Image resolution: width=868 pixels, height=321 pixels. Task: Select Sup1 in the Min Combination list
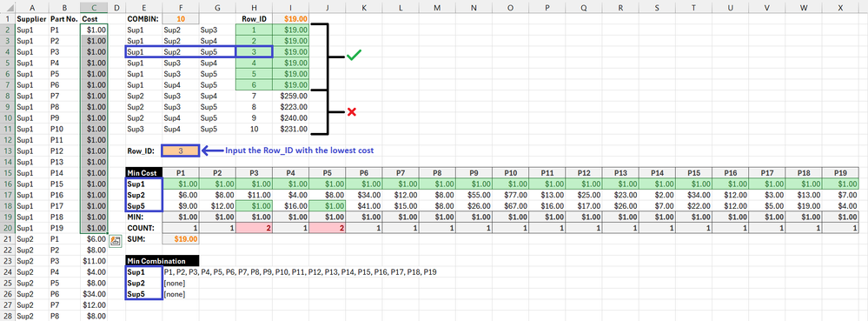[x=144, y=272]
